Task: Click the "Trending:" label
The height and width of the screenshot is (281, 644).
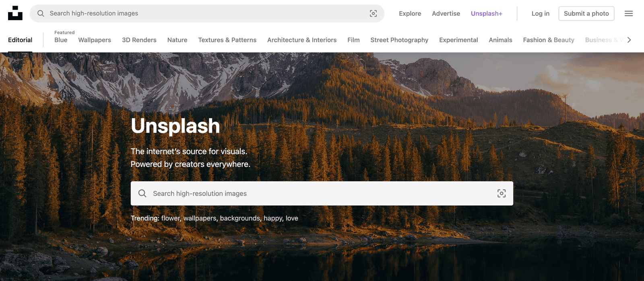Action: 145,218
